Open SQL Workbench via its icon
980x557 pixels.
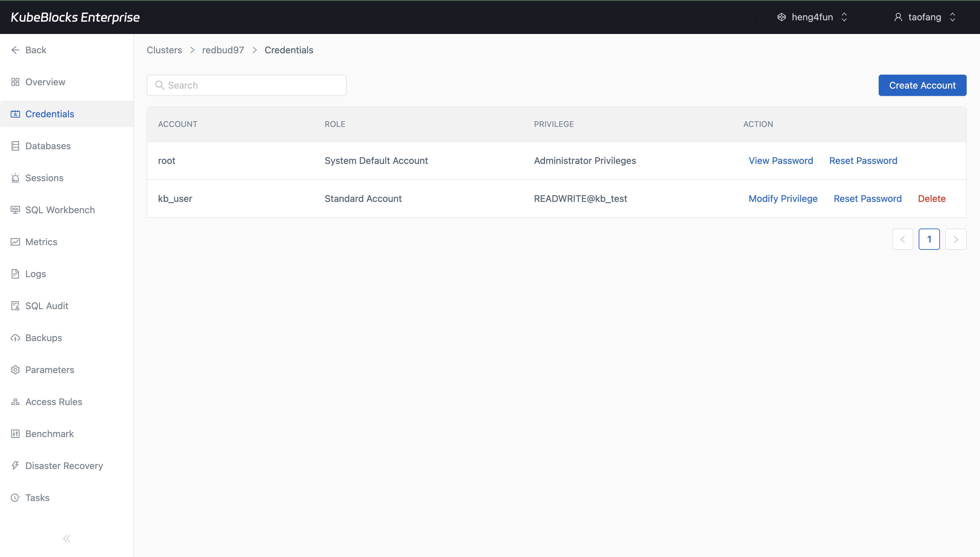(x=15, y=210)
